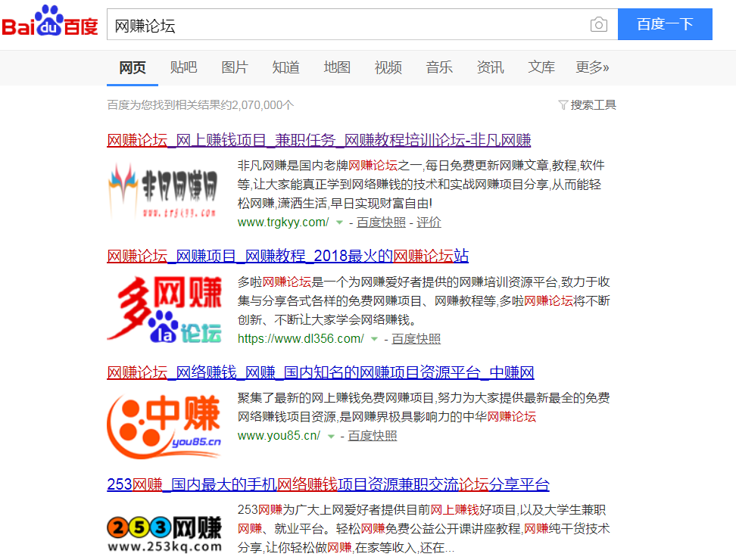The height and width of the screenshot is (560, 736).
Task: Open camera image search
Action: click(x=598, y=24)
